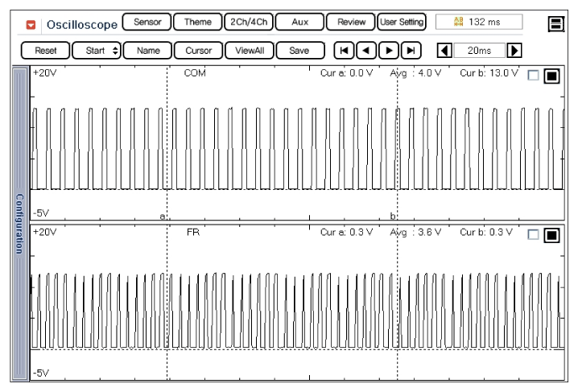Tick the empty checkbox on FR channel
578x392 pixels.
[533, 235]
